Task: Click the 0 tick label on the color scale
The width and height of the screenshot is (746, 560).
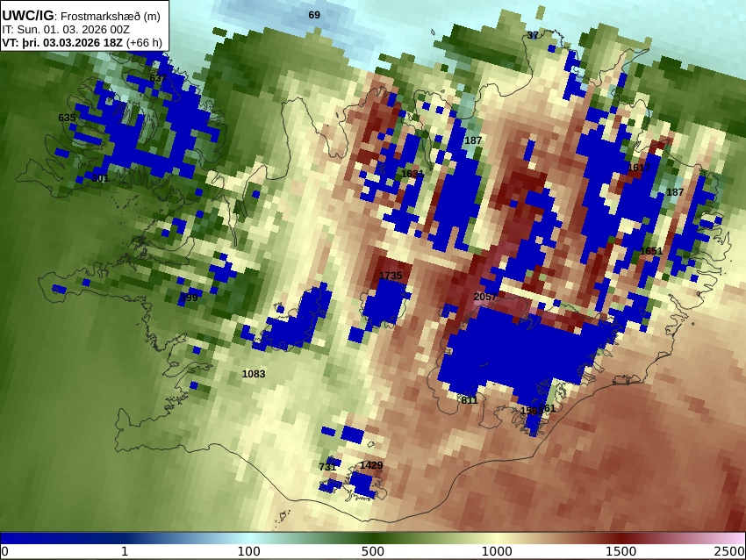Action: [4, 551]
